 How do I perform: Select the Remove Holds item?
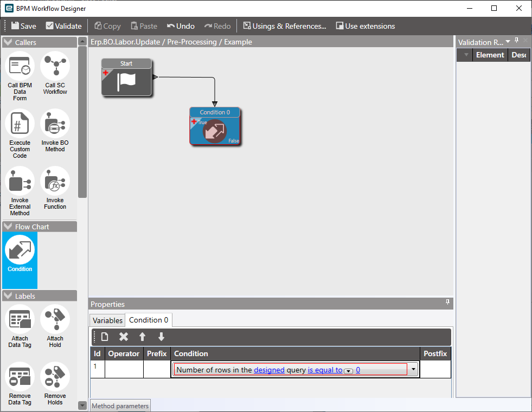coord(55,384)
